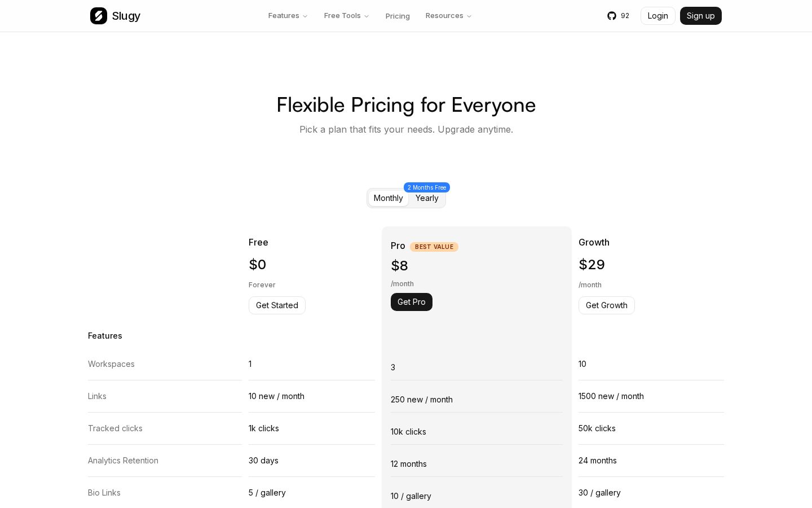Image resolution: width=812 pixels, height=508 pixels.
Task: Go to the Pricing page link
Action: [x=398, y=16]
